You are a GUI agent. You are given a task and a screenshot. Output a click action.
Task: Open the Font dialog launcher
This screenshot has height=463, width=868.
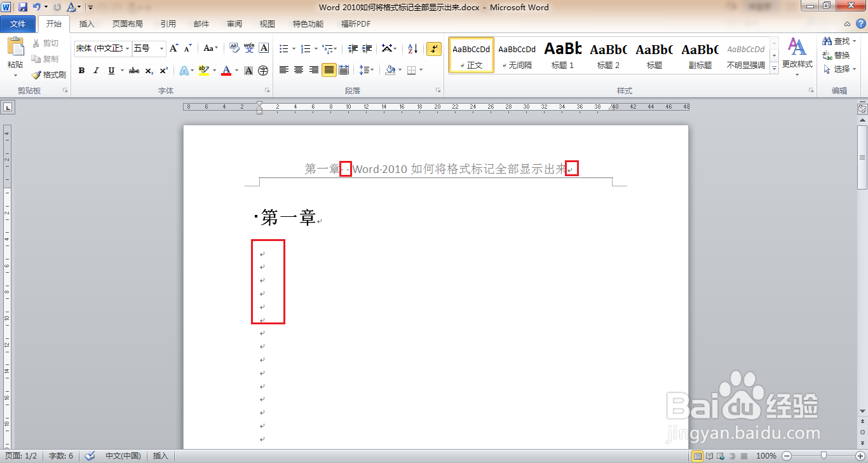tap(267, 91)
